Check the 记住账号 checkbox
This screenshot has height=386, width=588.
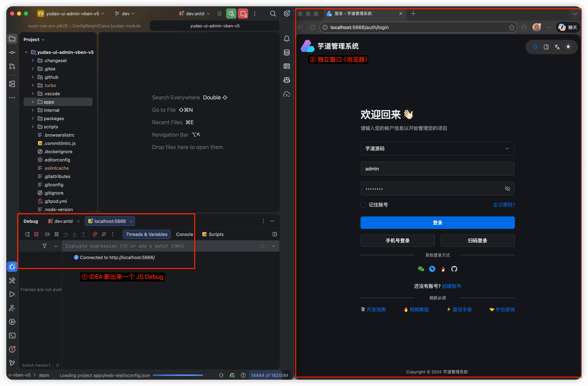363,205
